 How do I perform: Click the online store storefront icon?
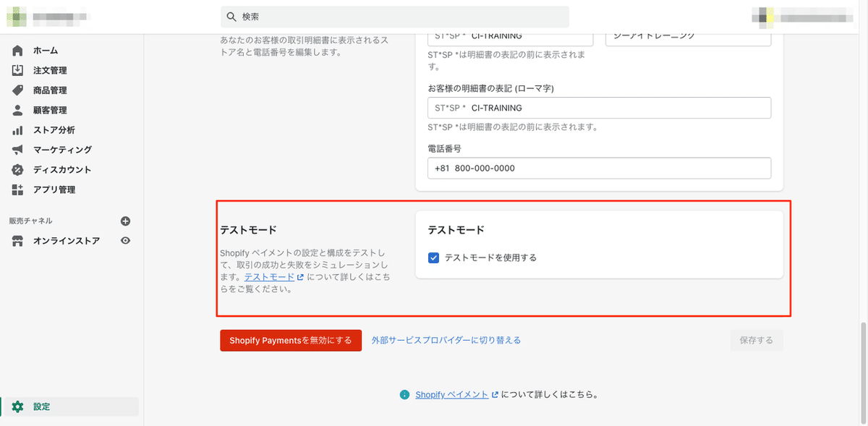[17, 241]
